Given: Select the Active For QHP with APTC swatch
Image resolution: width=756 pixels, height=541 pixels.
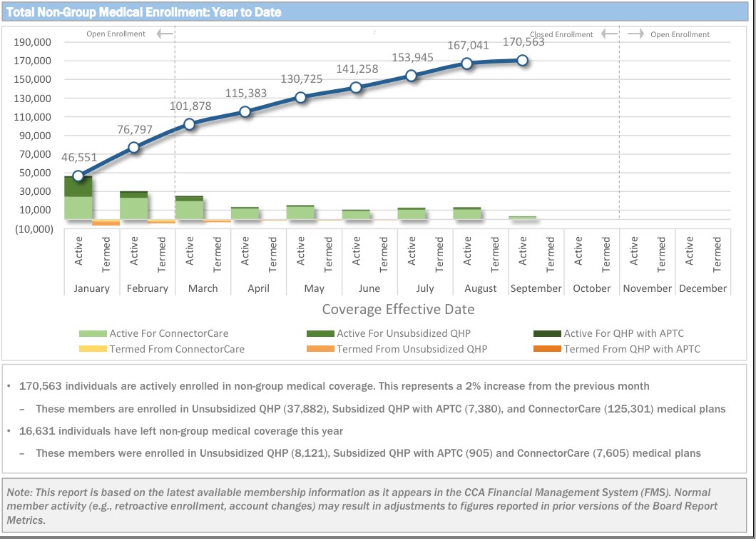Looking at the screenshot, I should point(547,333).
